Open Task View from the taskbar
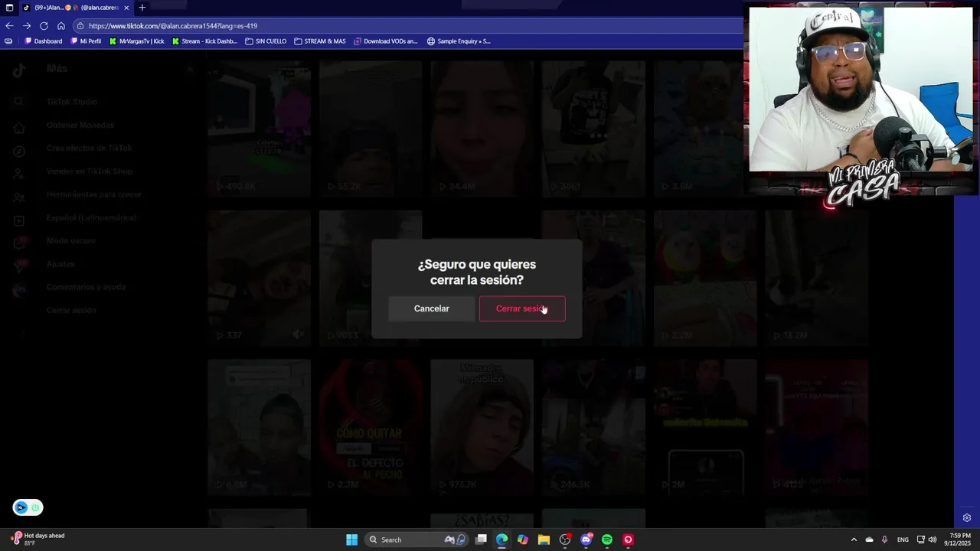The width and height of the screenshot is (980, 551). click(481, 540)
